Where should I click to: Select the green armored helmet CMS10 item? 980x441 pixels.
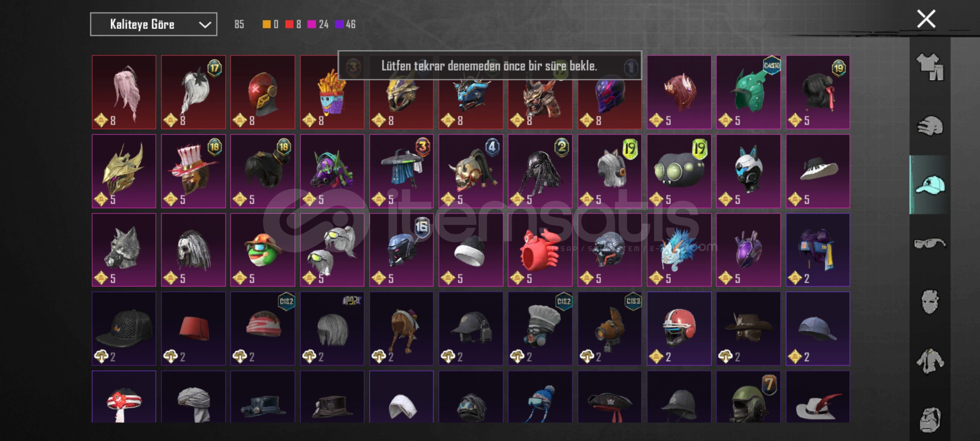click(x=748, y=92)
